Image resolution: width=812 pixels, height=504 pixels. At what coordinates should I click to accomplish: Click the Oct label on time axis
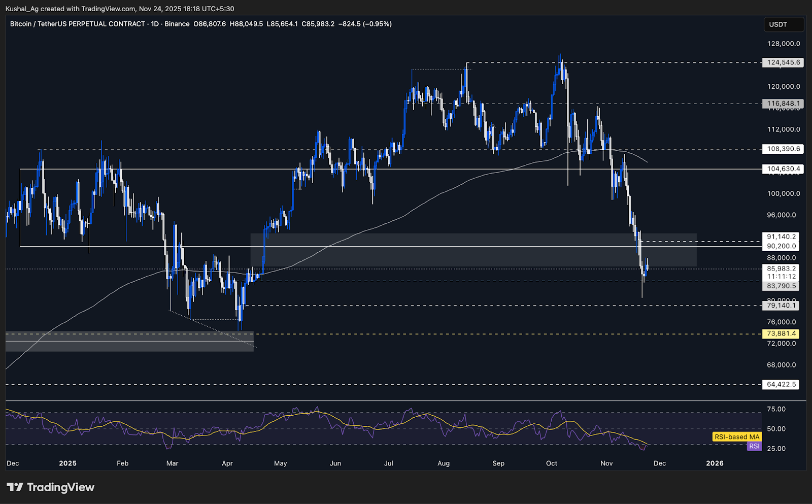[x=552, y=463]
